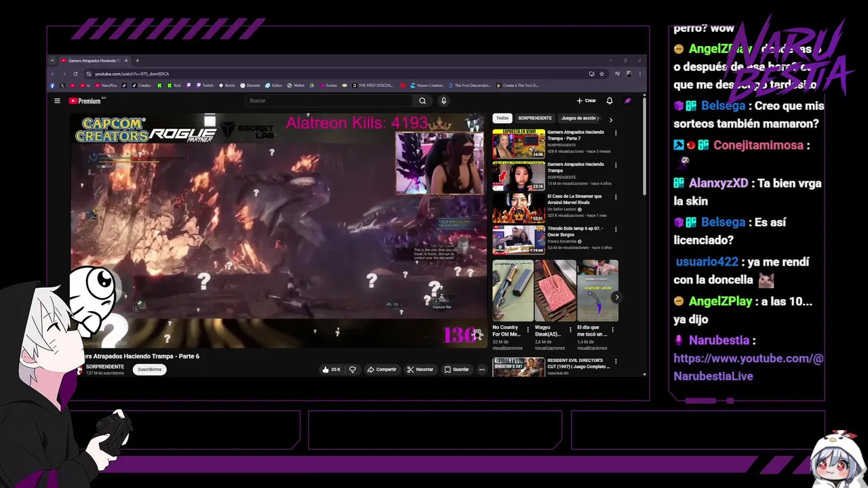Click the YouTube search magnifier button
The image size is (868, 488).
(422, 101)
